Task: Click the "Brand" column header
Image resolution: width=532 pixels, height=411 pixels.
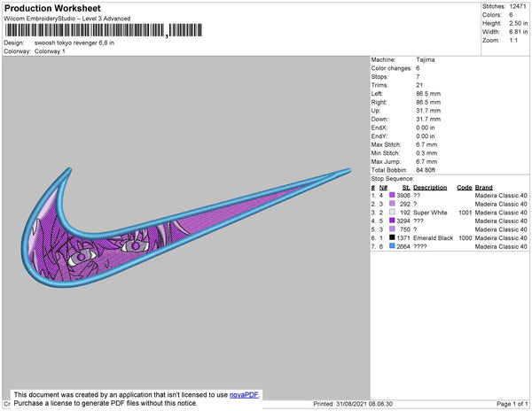Action: (x=484, y=188)
